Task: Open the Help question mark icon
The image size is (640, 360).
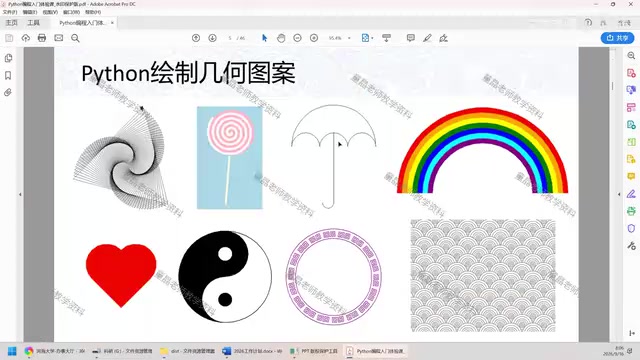Action: 588,23
